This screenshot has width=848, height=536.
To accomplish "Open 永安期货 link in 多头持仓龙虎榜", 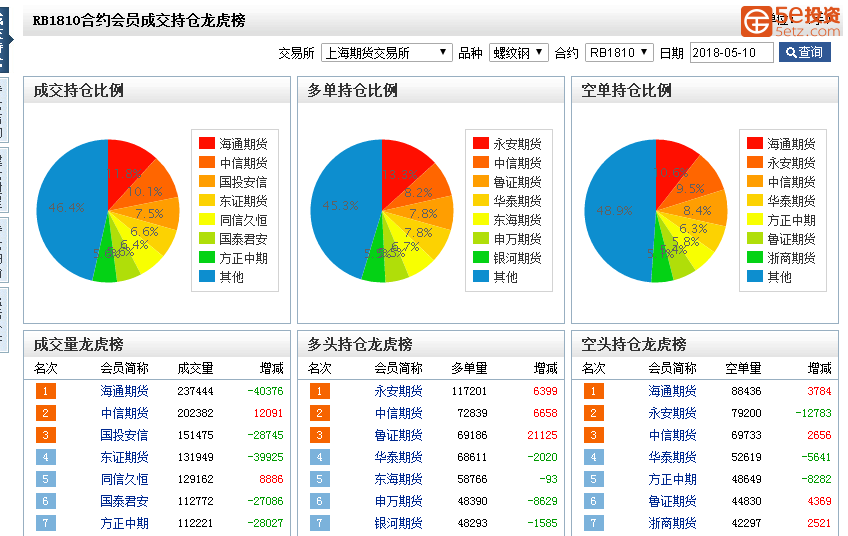I will point(399,391).
